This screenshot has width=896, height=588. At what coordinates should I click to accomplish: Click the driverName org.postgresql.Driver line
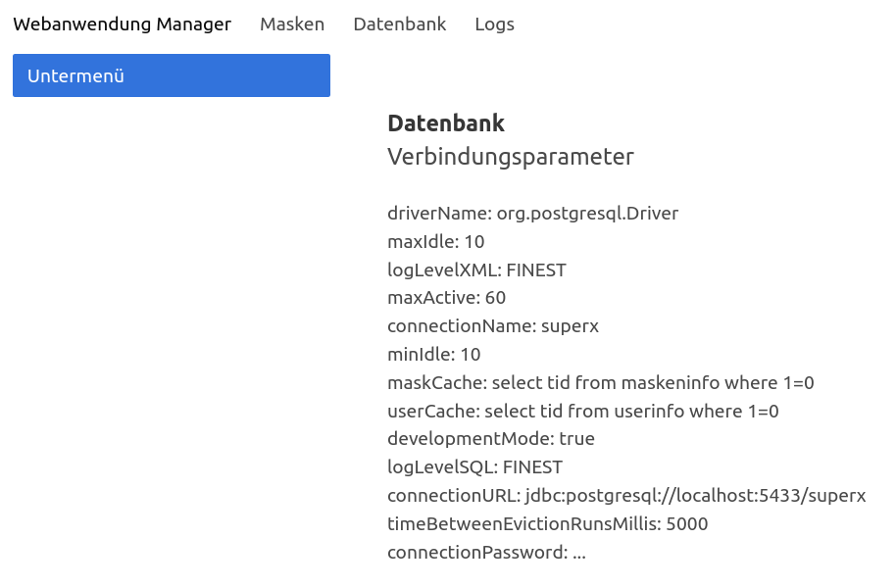point(532,213)
